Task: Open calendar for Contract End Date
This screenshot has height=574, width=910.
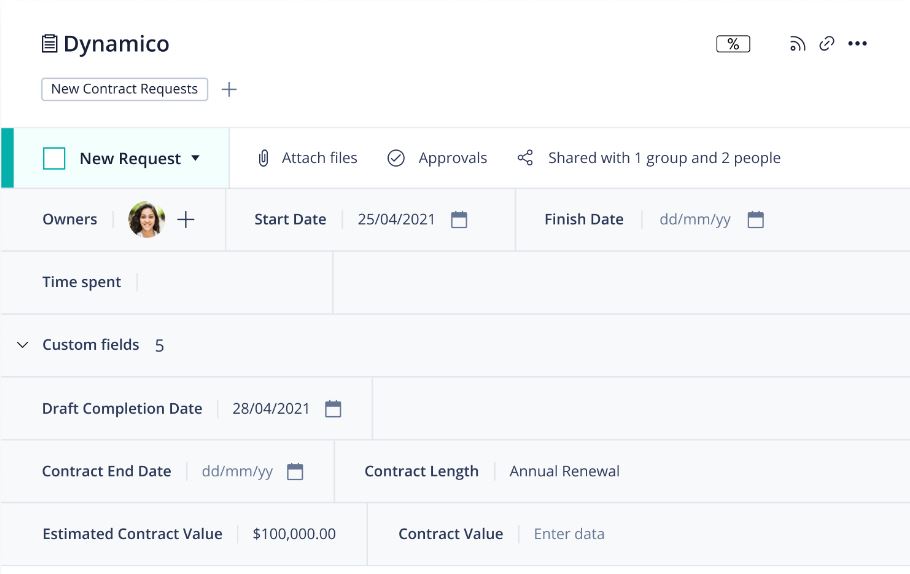Action: point(295,472)
